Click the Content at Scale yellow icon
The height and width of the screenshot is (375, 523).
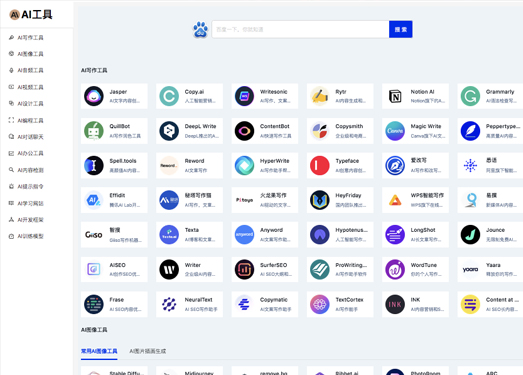[470, 304]
